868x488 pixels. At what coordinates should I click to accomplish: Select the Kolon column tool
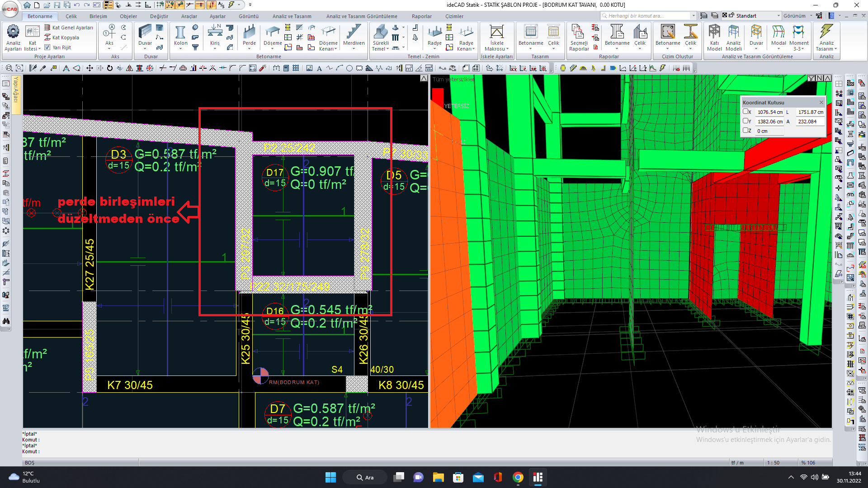pyautogui.click(x=180, y=37)
